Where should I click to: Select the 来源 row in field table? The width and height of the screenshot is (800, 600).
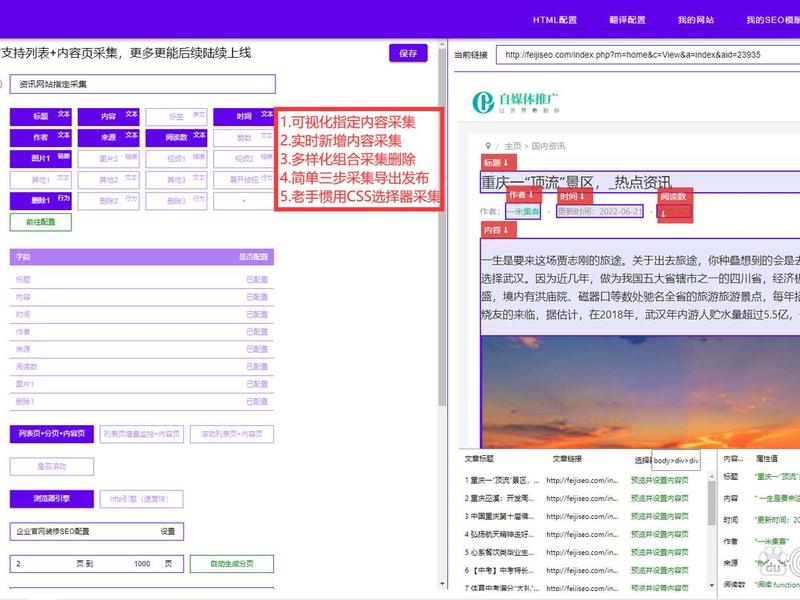[142, 349]
